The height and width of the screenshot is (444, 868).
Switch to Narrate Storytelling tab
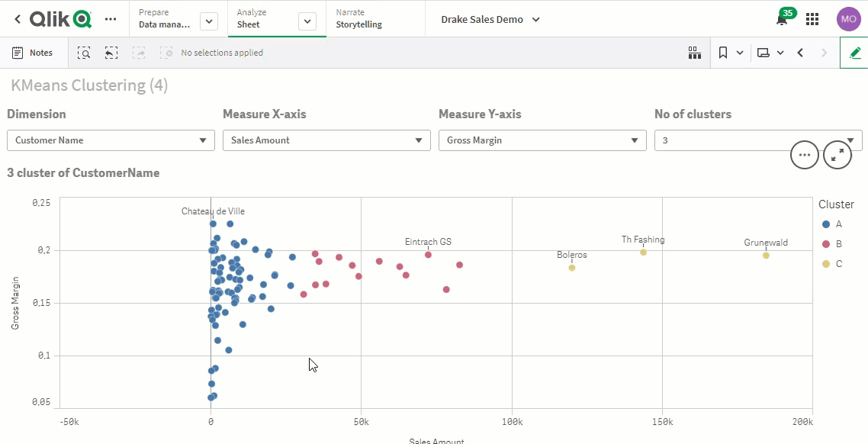coord(359,19)
